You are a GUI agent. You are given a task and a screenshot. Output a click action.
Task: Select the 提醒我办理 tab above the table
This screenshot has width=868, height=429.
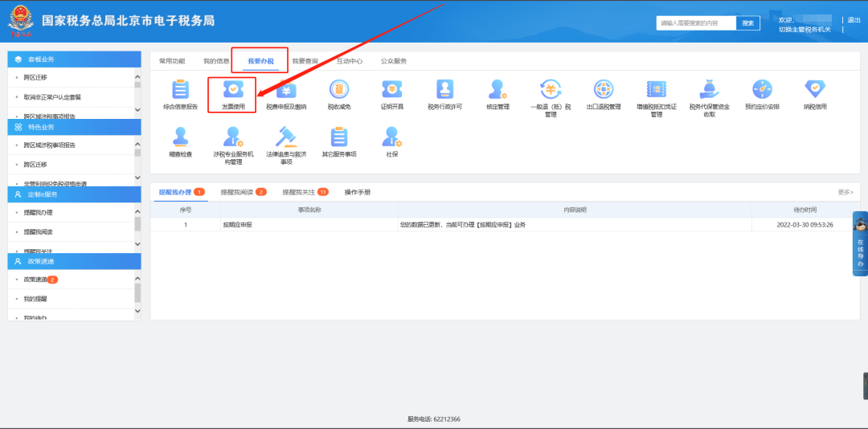click(182, 192)
